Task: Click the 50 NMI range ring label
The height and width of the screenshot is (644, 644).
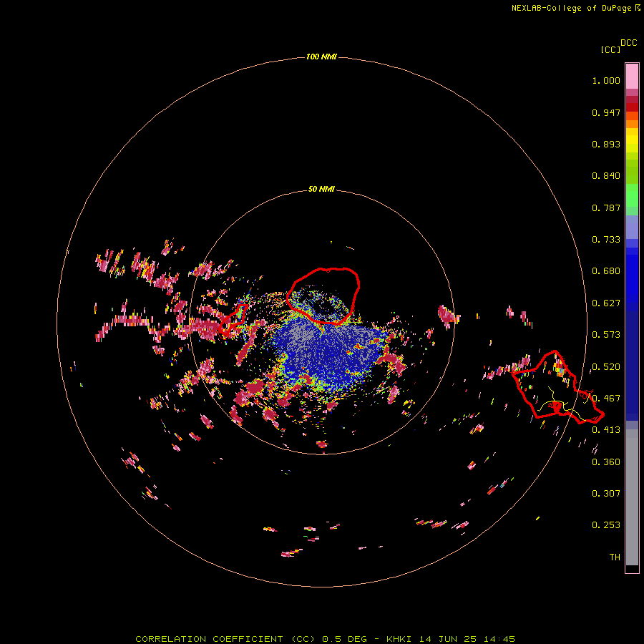Action: click(321, 189)
